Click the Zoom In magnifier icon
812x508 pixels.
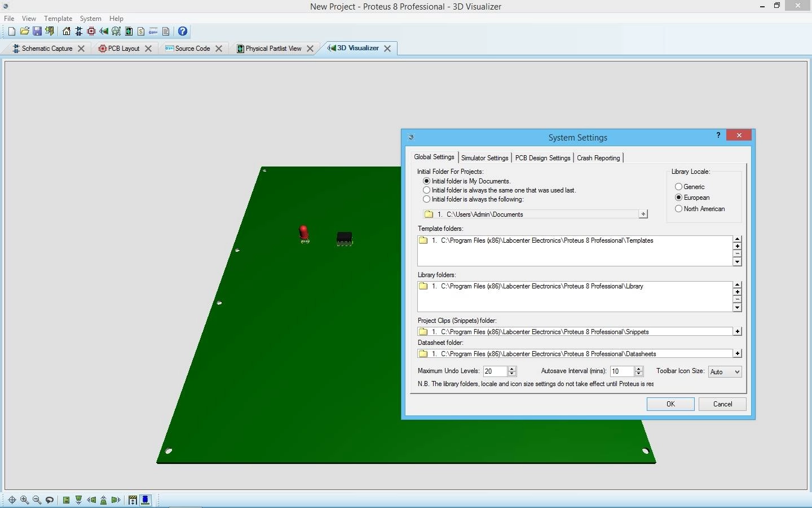click(x=24, y=500)
